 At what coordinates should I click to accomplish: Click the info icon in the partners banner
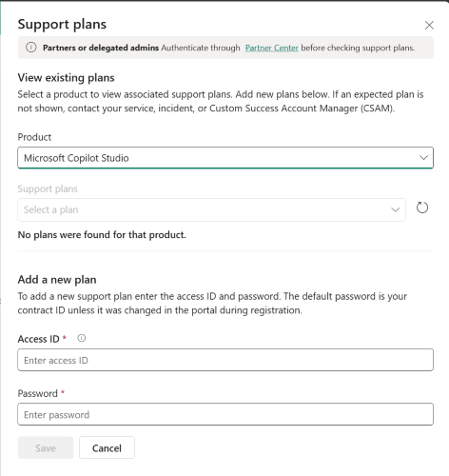point(31,48)
